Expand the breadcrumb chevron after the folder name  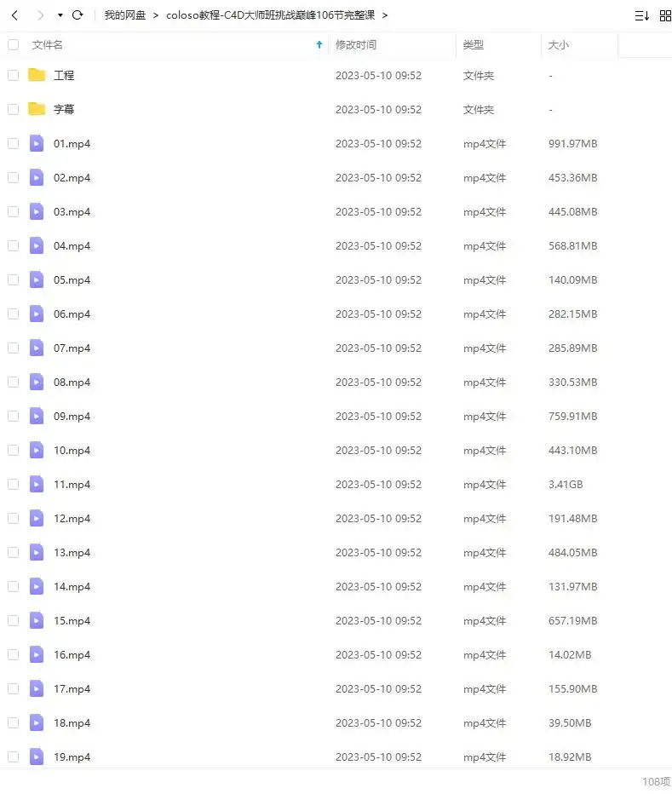[385, 15]
